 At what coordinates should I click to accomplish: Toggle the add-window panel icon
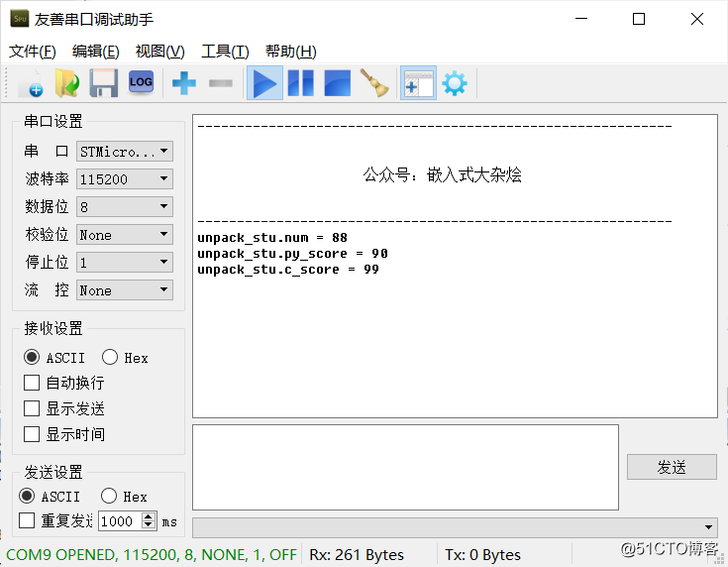click(x=418, y=83)
